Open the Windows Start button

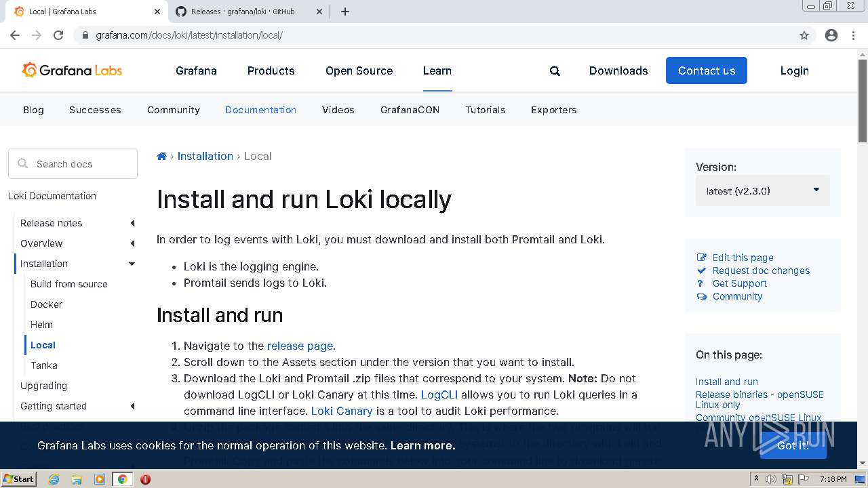point(18,479)
